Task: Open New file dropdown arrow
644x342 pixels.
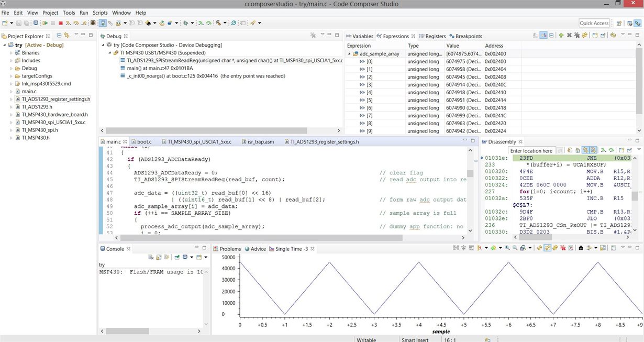Action: [10, 23]
